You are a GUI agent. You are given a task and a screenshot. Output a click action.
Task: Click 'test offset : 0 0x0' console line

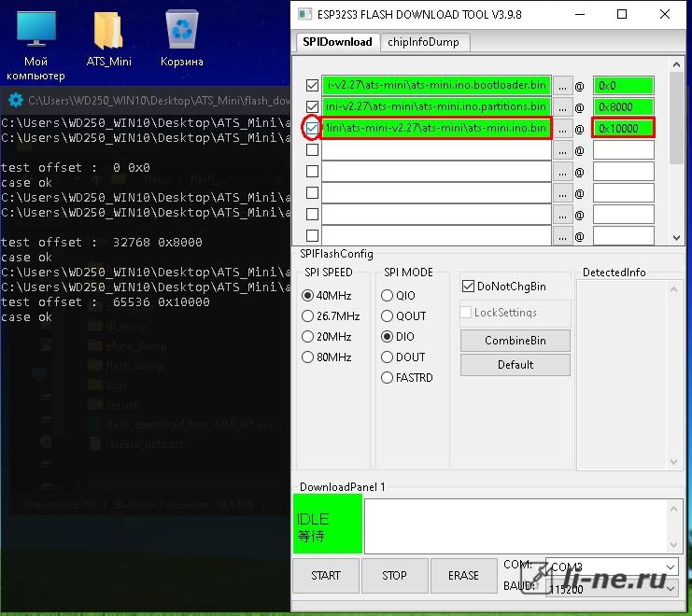tap(75, 168)
